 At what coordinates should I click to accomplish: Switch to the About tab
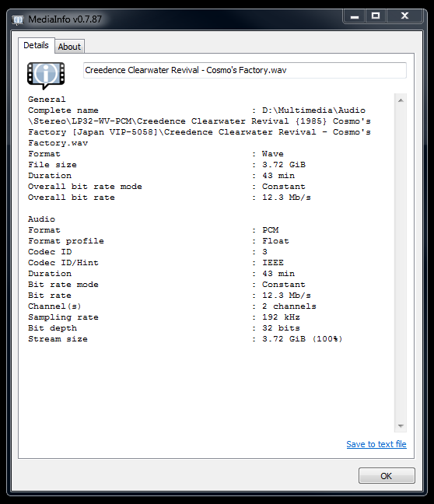pos(69,47)
